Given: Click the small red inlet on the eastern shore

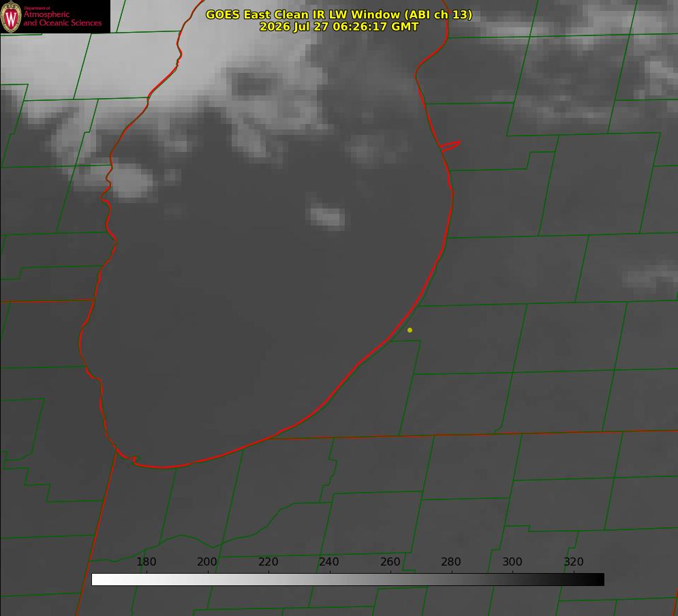Looking at the screenshot, I should [x=450, y=146].
